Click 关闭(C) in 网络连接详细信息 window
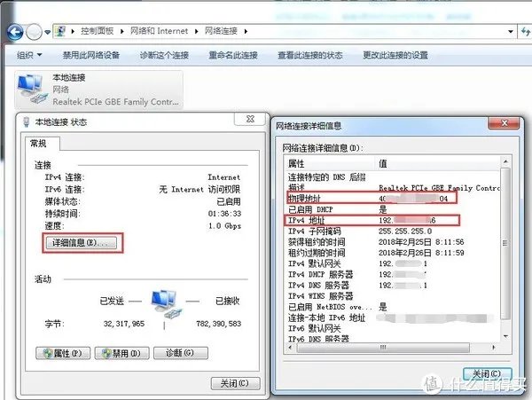Viewport: 532px width, 400px height. tap(487, 374)
